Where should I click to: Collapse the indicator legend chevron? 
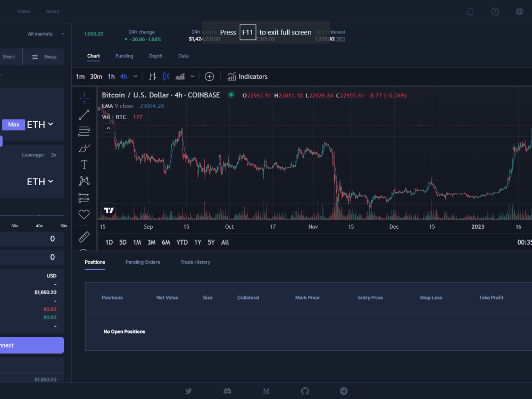click(108, 128)
